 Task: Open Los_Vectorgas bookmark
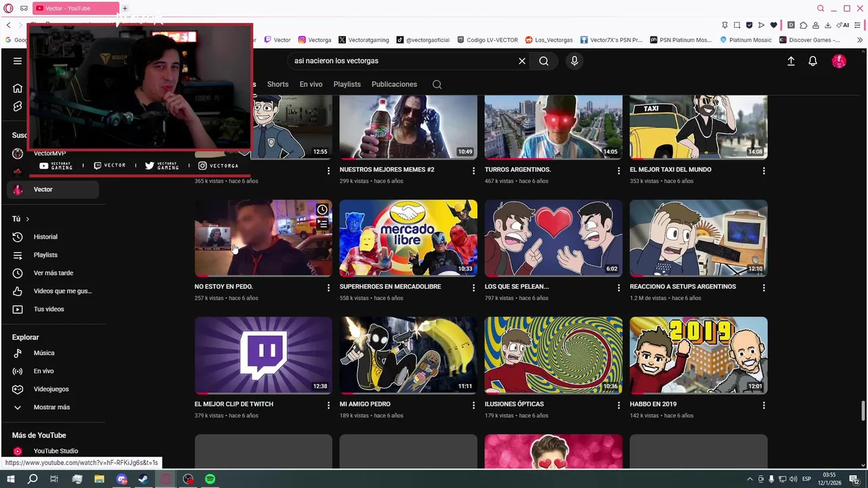coord(549,40)
